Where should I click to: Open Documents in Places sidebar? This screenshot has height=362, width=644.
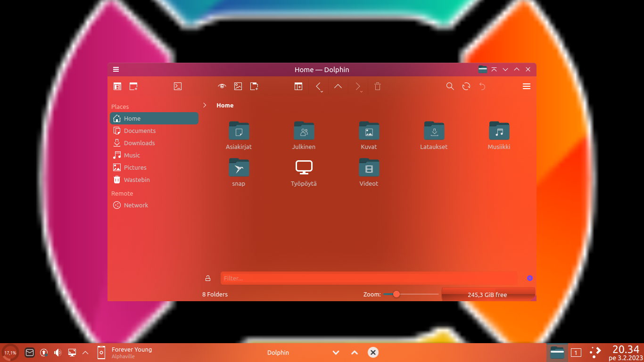(154, 131)
